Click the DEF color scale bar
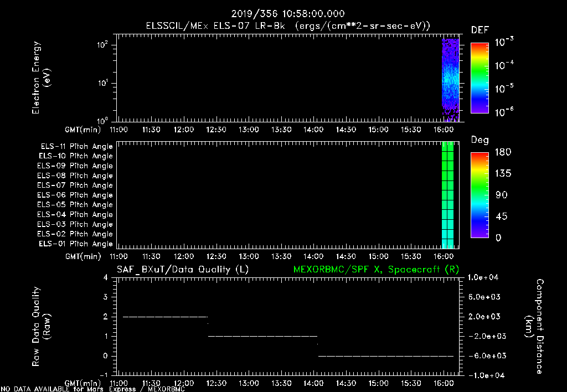This screenshot has height=392, width=567. coord(480,78)
